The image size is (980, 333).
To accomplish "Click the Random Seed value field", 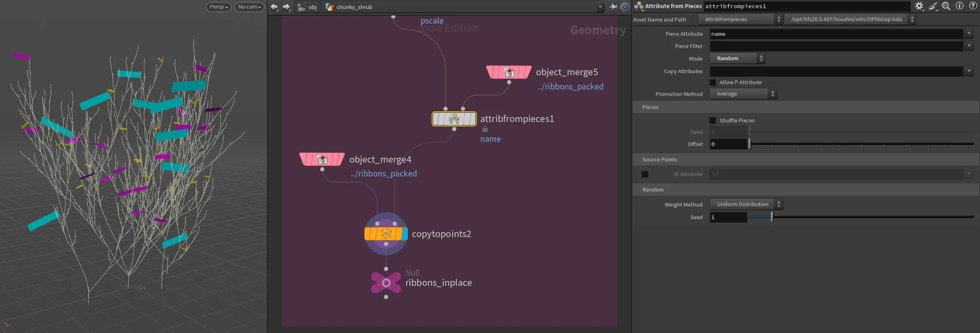I will coord(728,218).
